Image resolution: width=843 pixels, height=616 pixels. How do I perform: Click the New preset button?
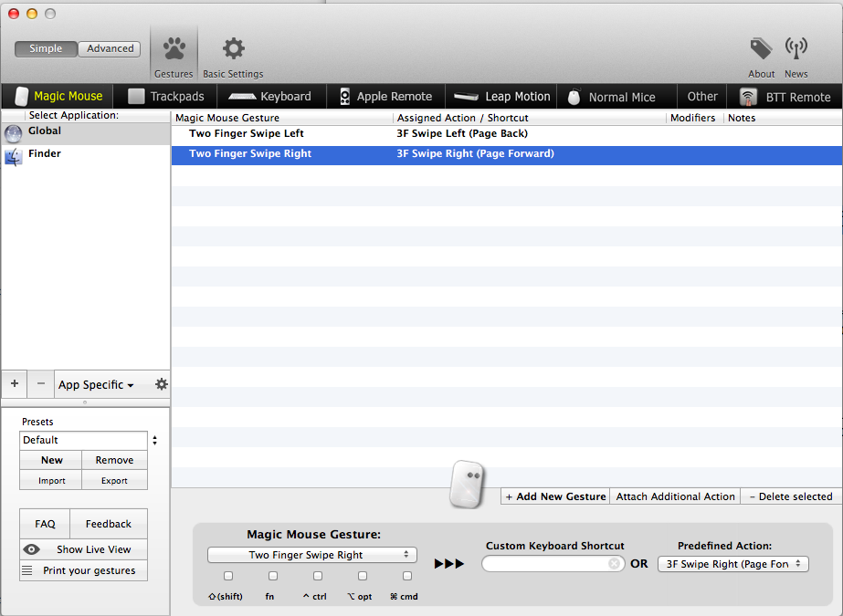coord(51,460)
